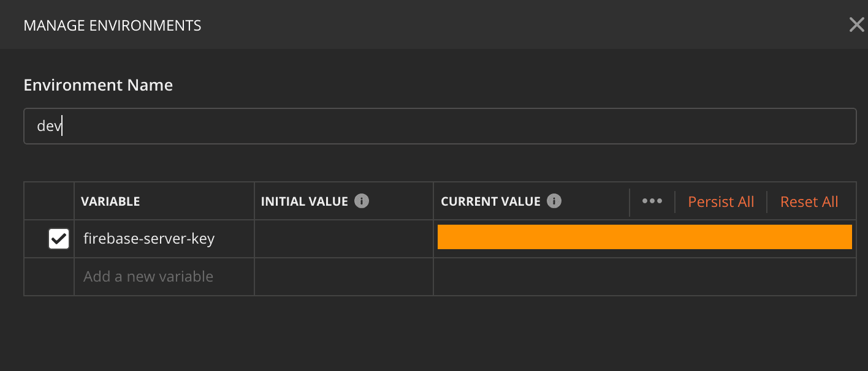
Task: Uncheck the firebase-server-key variable checkbox
Action: click(x=59, y=239)
